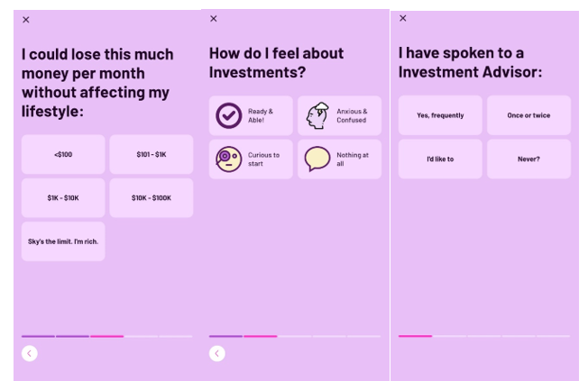Select the Nothing at all speech bubble icon
The image size is (588, 381).
[317, 159]
